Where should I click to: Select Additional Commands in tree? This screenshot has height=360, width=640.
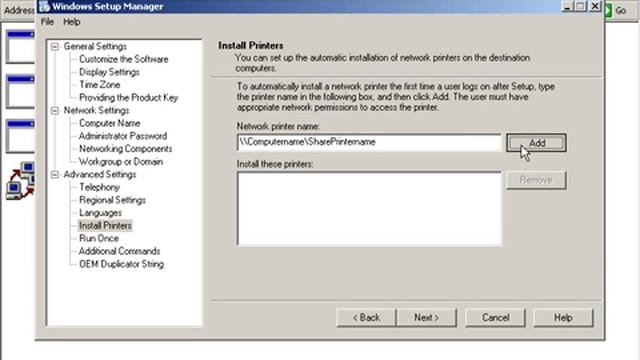pos(119,251)
